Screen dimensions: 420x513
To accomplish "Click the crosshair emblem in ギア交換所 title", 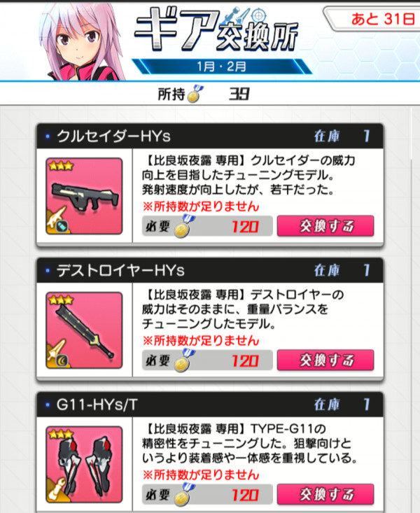I will coord(258,15).
